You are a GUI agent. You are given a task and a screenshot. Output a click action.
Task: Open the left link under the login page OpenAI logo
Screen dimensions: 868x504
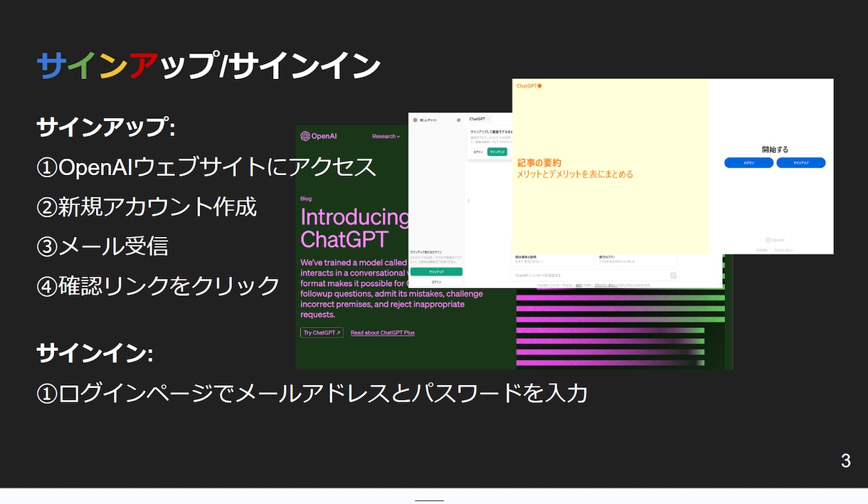tap(762, 250)
